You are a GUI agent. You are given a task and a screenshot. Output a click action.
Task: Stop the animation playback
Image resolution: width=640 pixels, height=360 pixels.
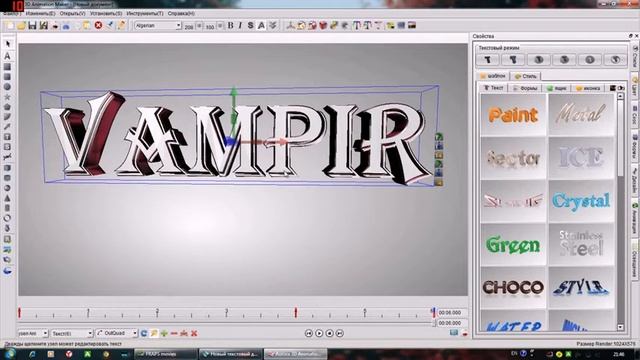(x=329, y=333)
